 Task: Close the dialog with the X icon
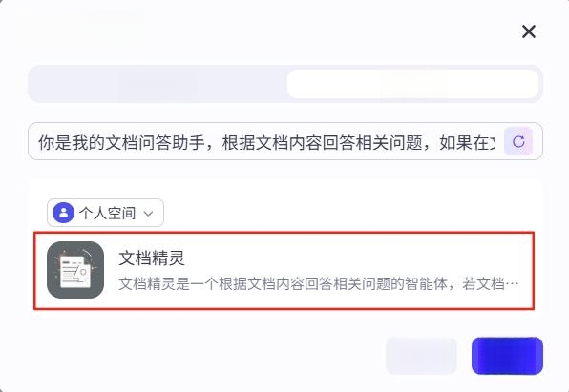(529, 31)
